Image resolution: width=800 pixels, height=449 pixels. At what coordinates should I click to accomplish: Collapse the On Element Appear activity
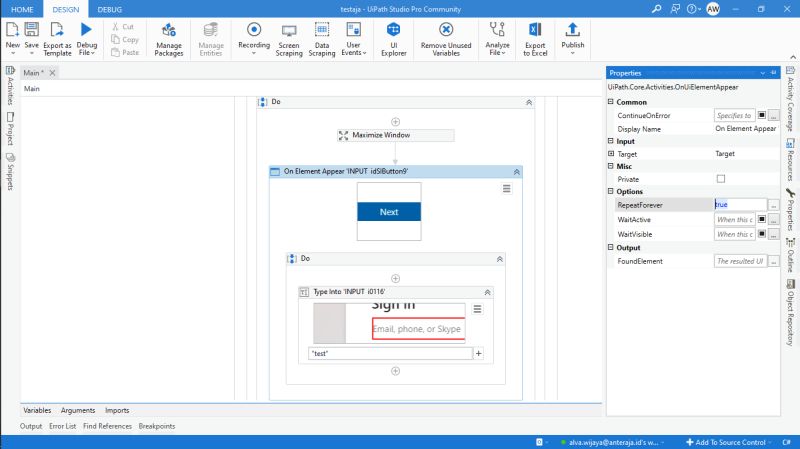point(516,172)
